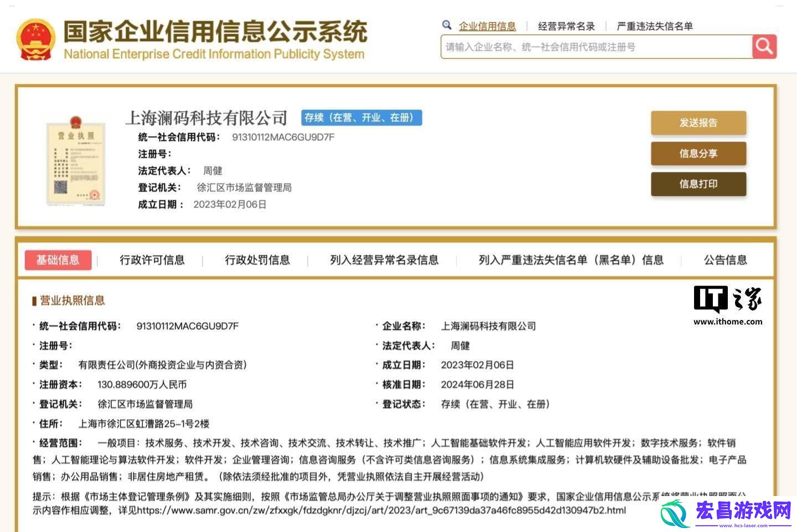Open the 行政处罚信息 tab
The image size is (797, 532).
tap(257, 260)
